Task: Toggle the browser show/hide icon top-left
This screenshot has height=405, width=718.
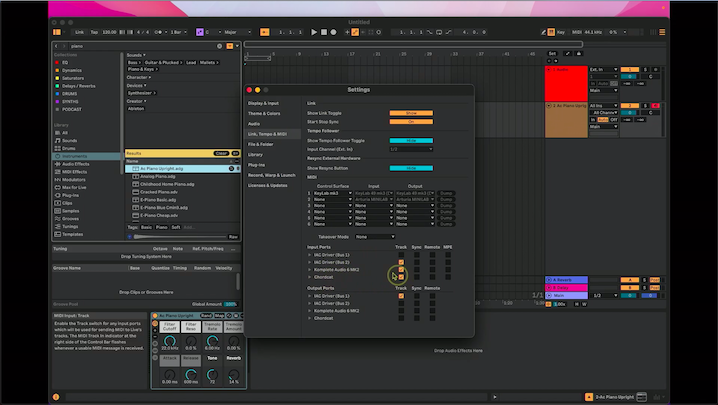Action: coord(57,32)
